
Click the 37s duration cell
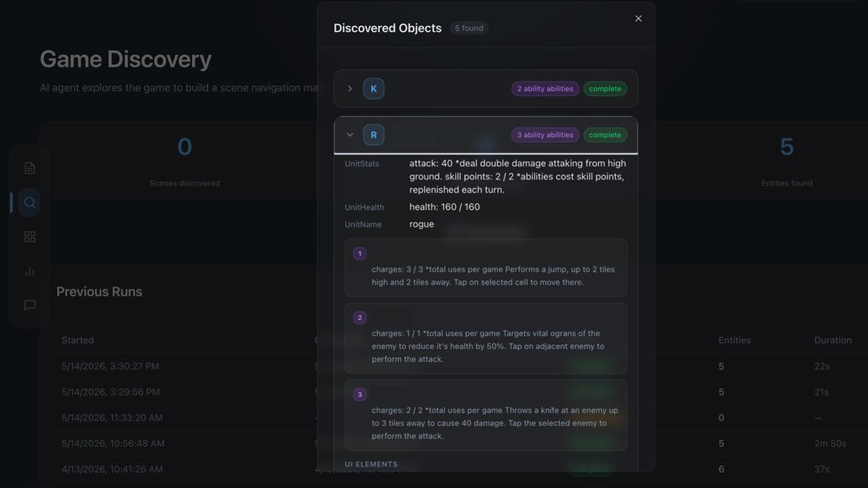(822, 469)
